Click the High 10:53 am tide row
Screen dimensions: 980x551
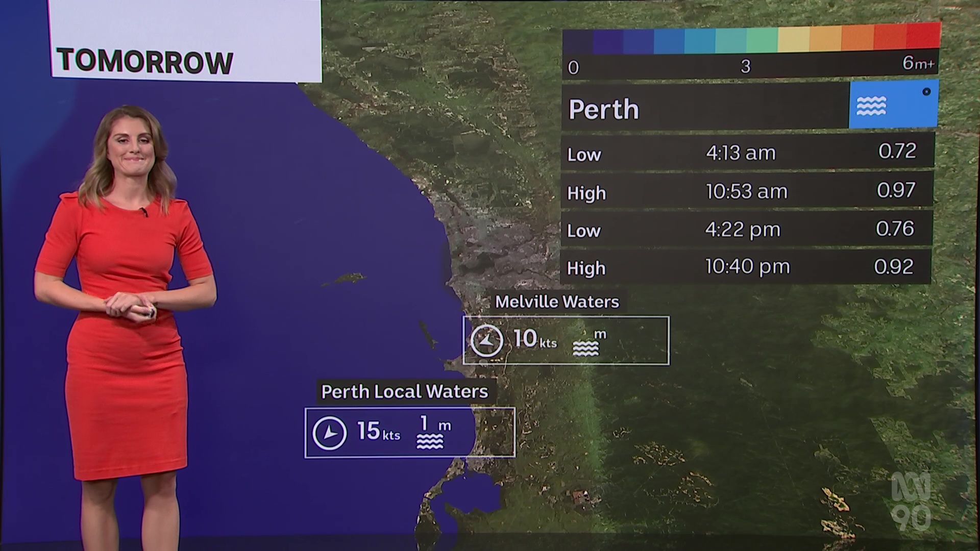747,191
